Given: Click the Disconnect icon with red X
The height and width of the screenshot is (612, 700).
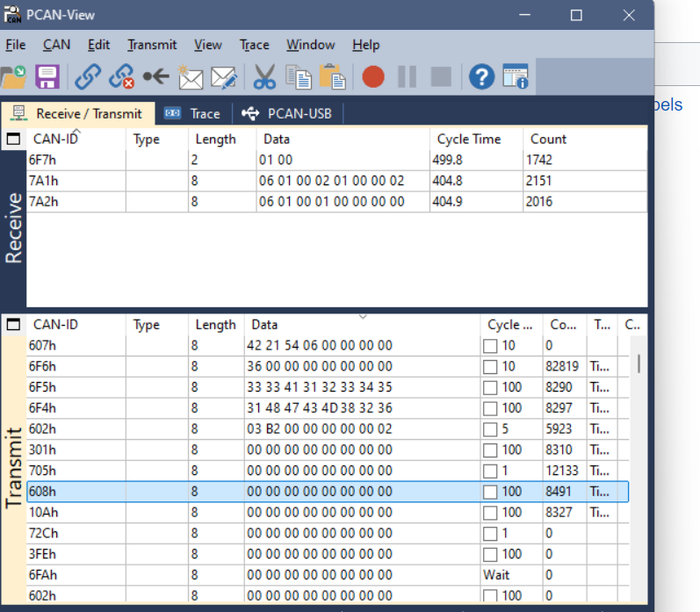Looking at the screenshot, I should 121,77.
